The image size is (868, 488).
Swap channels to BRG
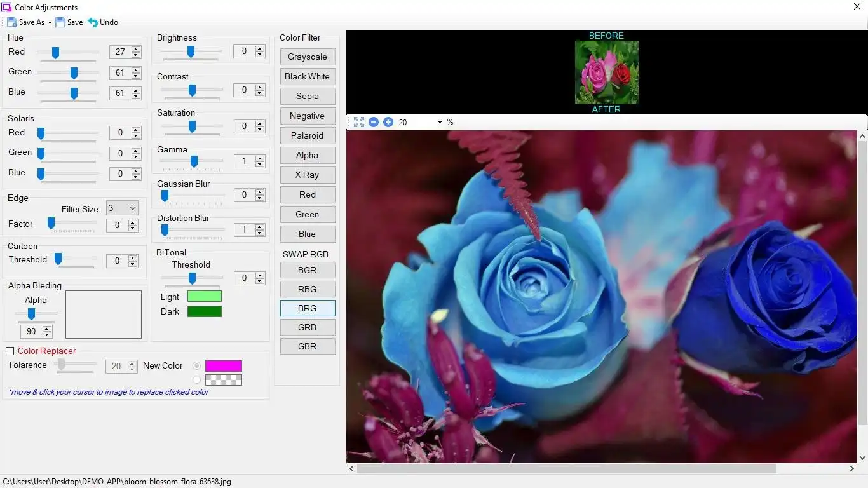308,308
